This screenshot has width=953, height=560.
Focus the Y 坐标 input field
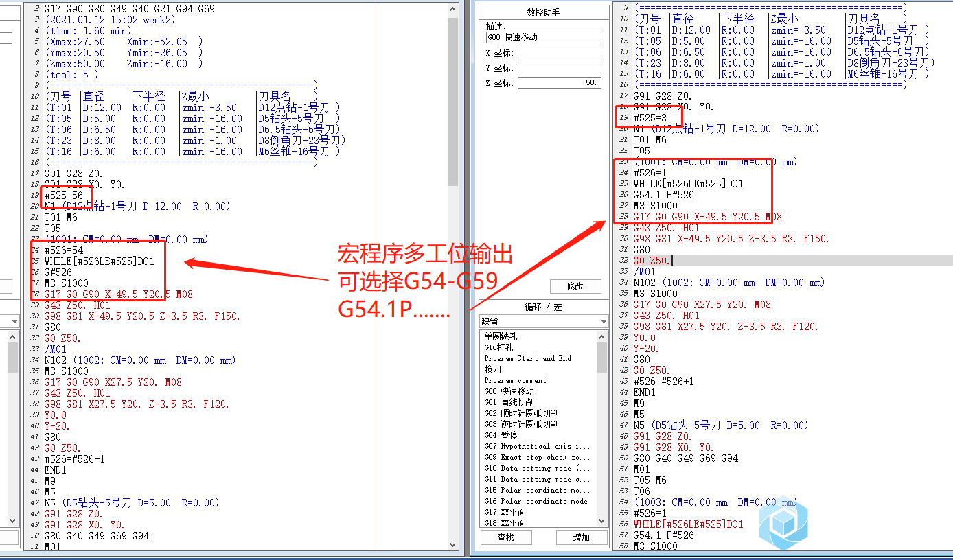tap(559, 68)
